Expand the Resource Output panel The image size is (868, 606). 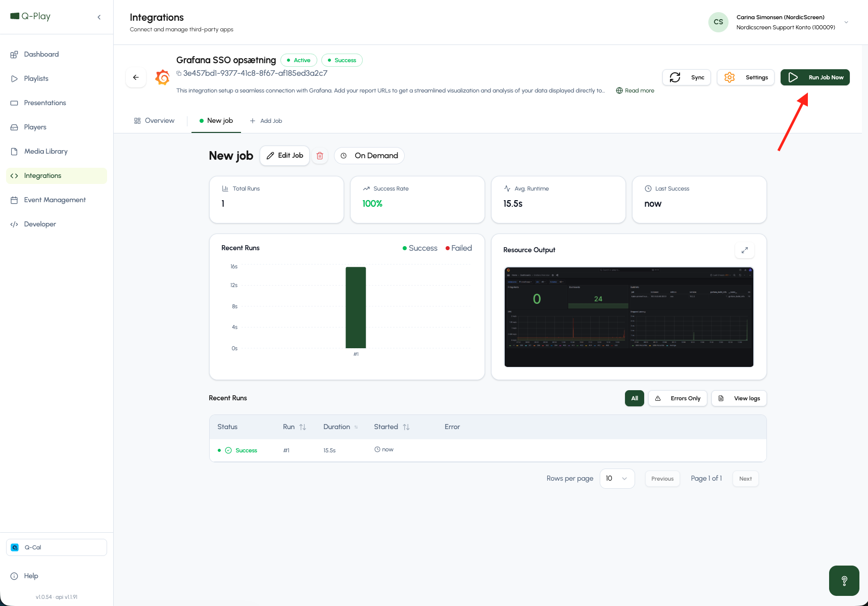point(745,250)
